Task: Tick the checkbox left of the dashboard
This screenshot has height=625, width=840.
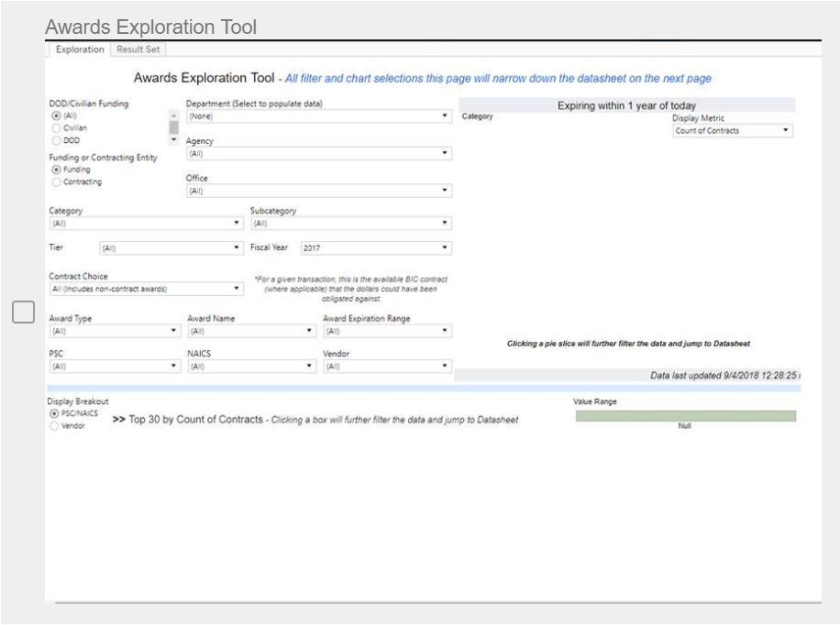Action: click(x=23, y=312)
